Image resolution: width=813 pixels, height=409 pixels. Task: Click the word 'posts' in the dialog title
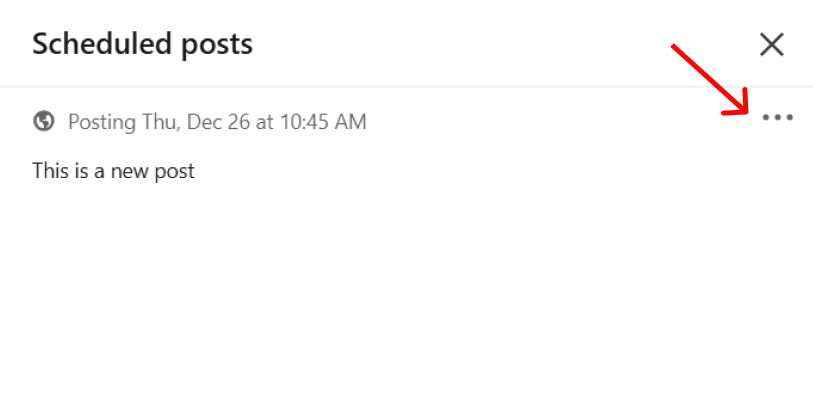click(x=217, y=46)
